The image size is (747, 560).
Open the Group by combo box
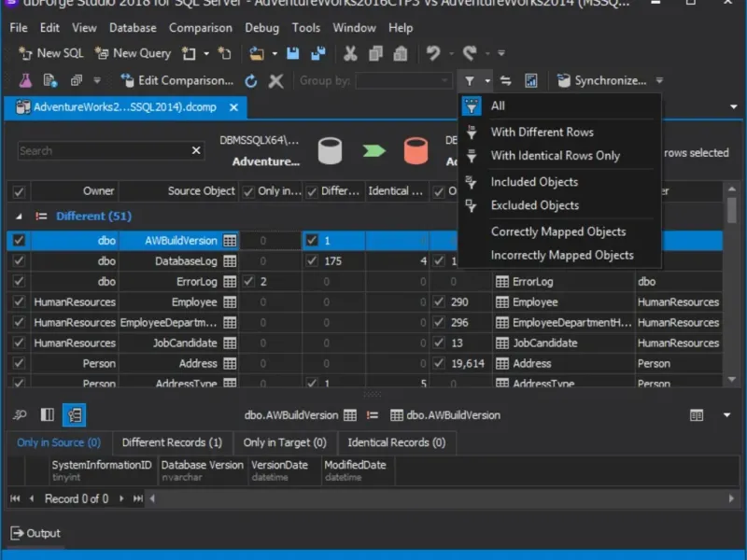coord(403,81)
